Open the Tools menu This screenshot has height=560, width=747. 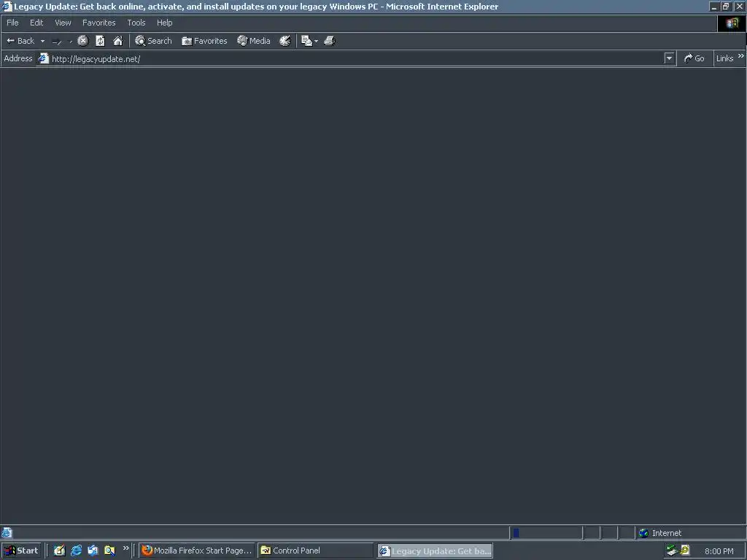136,23
